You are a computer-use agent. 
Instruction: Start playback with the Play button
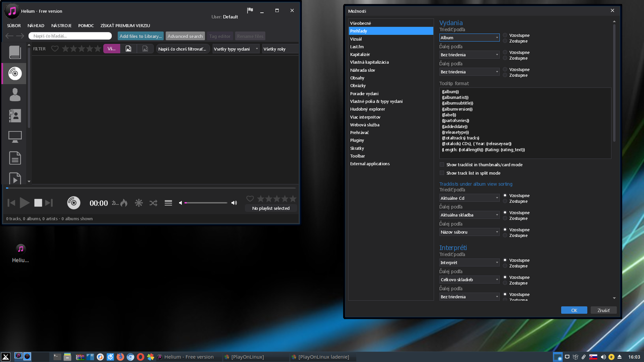click(x=25, y=203)
